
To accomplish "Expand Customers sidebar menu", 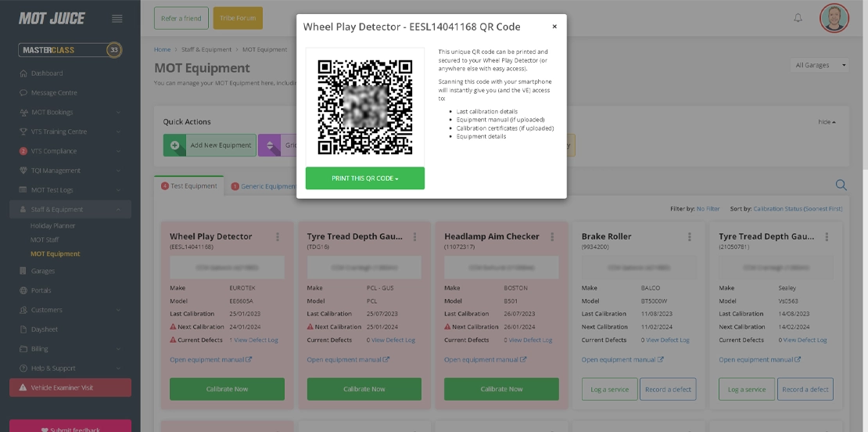I will pos(70,310).
